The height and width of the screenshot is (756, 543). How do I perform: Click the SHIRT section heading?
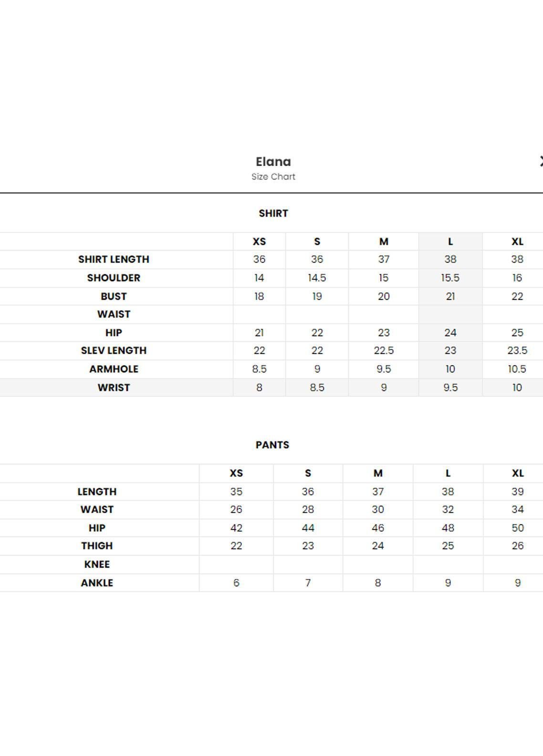tap(273, 213)
